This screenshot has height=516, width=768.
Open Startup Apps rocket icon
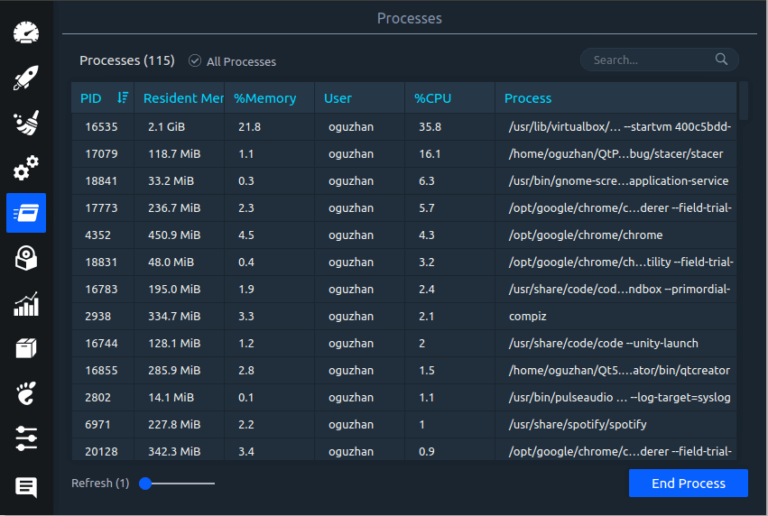[x=26, y=78]
